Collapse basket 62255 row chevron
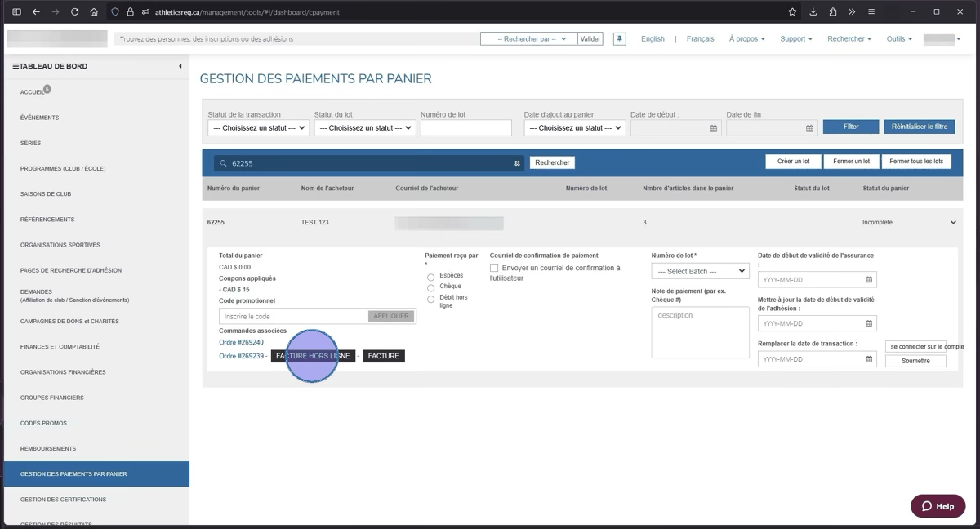This screenshot has width=980, height=529. click(952, 222)
